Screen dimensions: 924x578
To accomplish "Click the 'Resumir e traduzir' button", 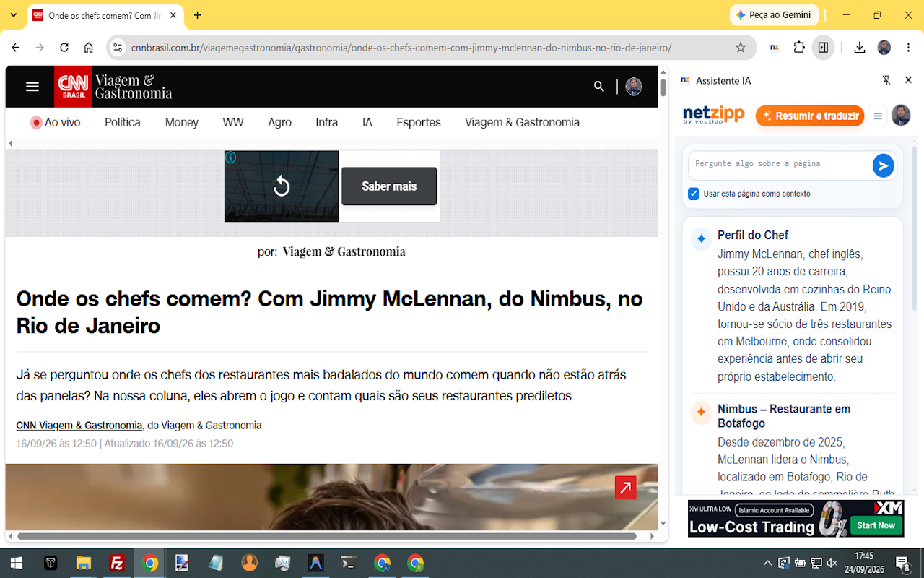I will (810, 116).
